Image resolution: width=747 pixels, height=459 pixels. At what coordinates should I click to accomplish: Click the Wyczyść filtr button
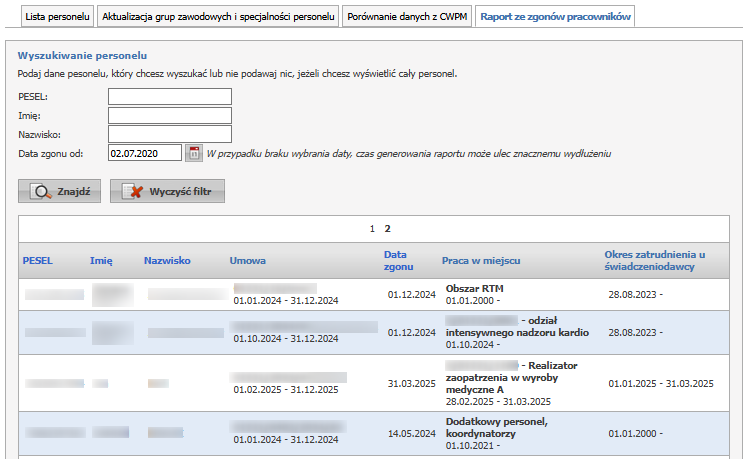[167, 191]
